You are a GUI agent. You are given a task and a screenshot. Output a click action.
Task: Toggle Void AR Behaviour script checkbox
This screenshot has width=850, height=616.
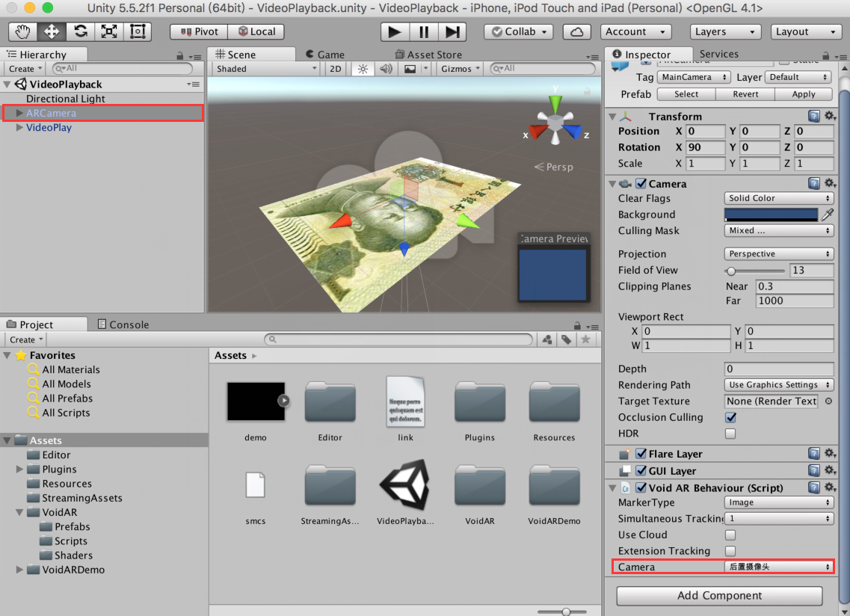coord(641,488)
